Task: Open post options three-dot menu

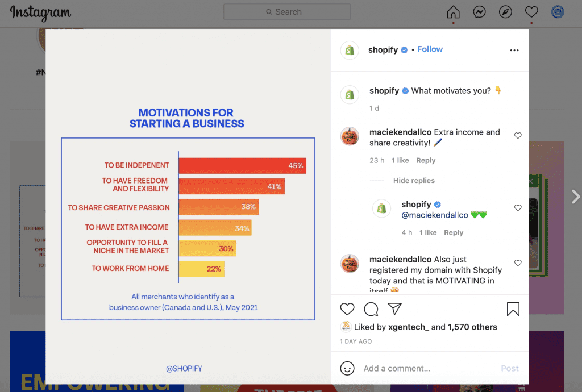Action: coord(514,50)
